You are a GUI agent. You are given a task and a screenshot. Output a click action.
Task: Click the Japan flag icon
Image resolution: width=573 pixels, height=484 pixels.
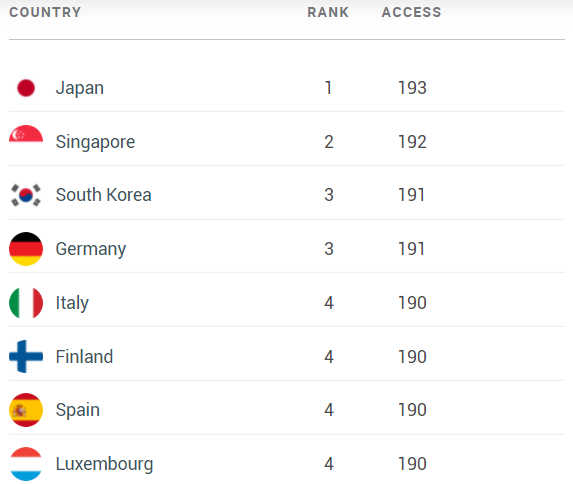(x=26, y=88)
